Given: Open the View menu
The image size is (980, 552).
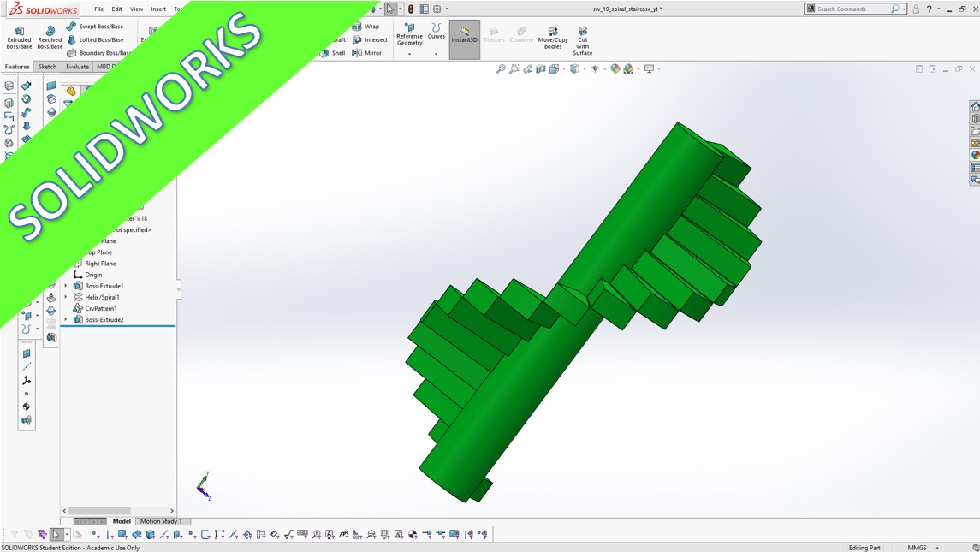Looking at the screenshot, I should point(136,9).
